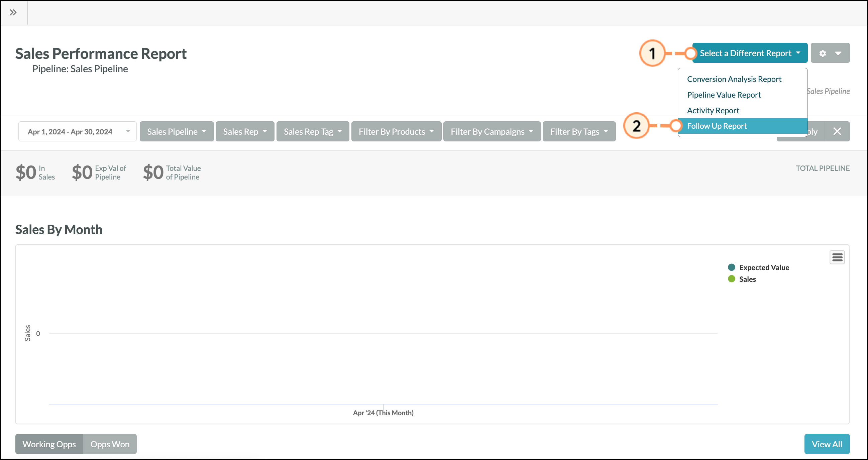The image size is (868, 460).
Task: Open the Select a Different Report dropdown
Action: pos(750,53)
